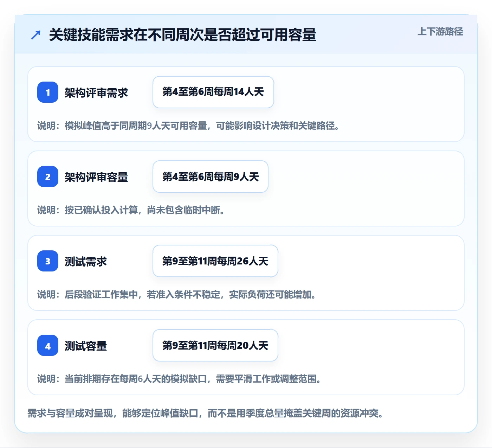492x448 pixels.
Task: Click the footer summary starting 需求与容量成对呈现
Action: pos(205,413)
